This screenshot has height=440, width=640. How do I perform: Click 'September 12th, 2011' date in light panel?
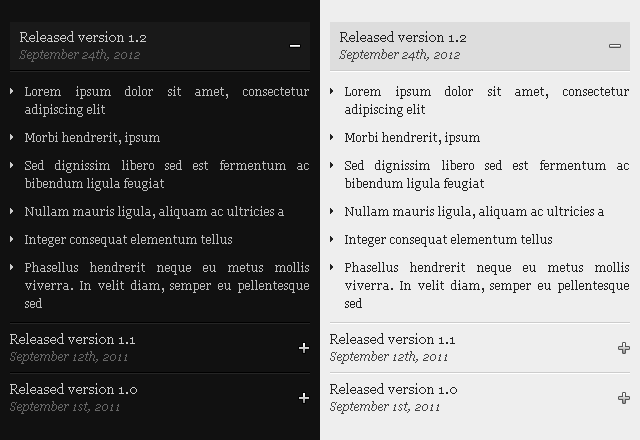[389, 357]
